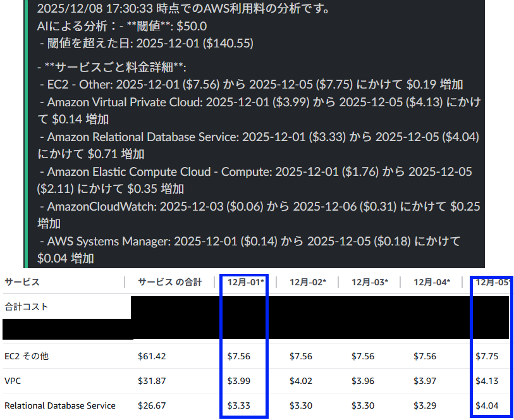Click the AWS Systems Manager message line
This screenshot has height=420, width=514.
click(253, 242)
